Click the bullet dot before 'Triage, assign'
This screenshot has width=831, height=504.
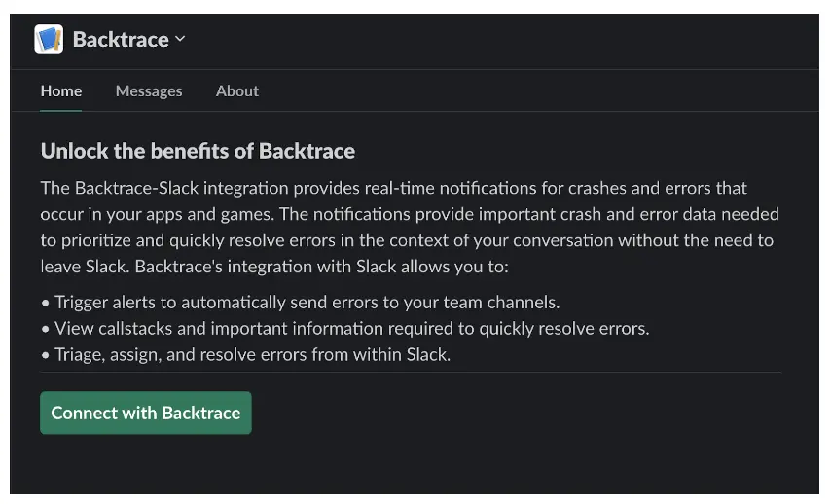click(x=45, y=355)
